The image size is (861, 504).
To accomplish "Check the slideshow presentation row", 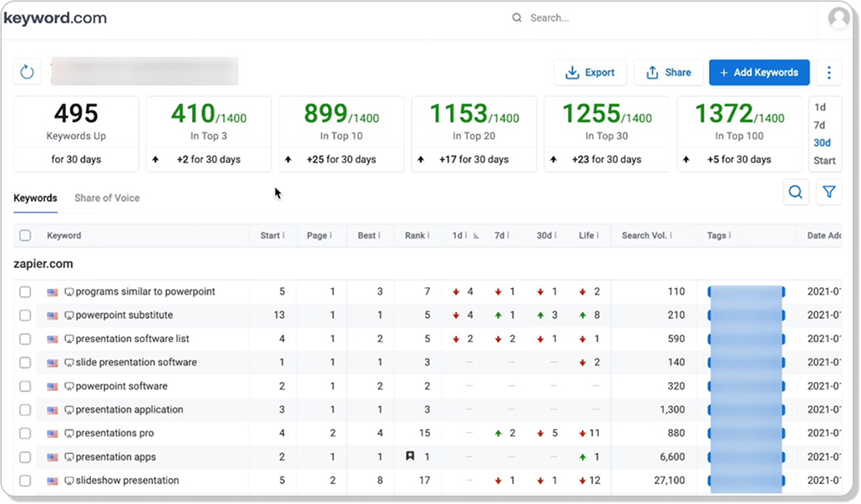I will click(x=25, y=481).
